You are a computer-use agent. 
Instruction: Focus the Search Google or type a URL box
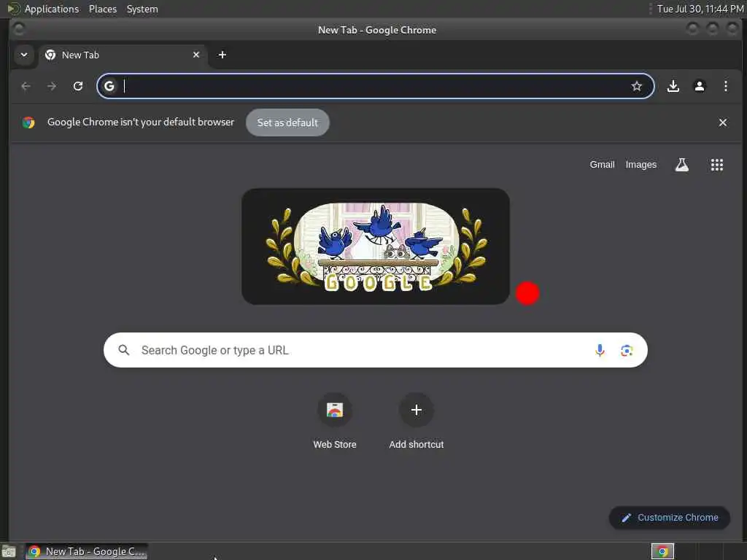coord(376,350)
